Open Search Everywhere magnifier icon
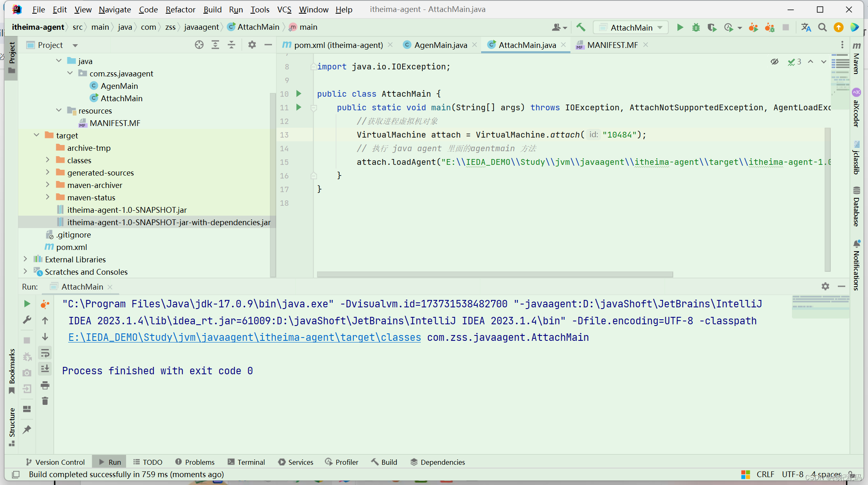This screenshot has height=485, width=868. coord(823,28)
